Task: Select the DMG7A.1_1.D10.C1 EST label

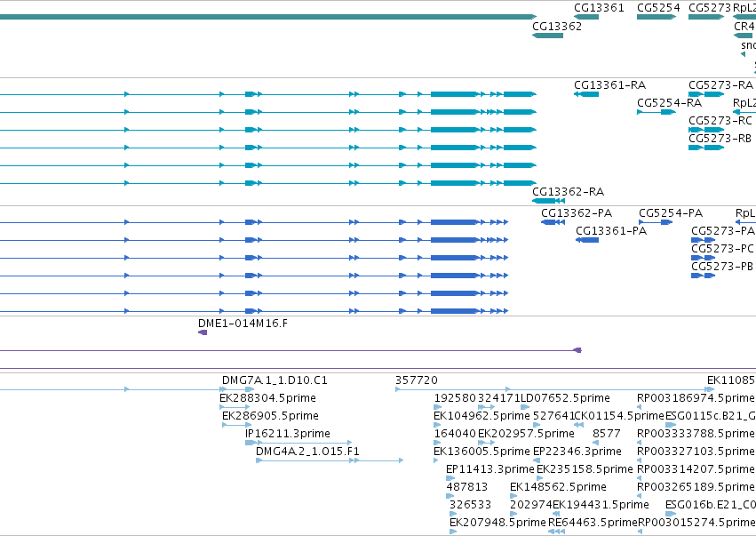Action: click(x=275, y=380)
